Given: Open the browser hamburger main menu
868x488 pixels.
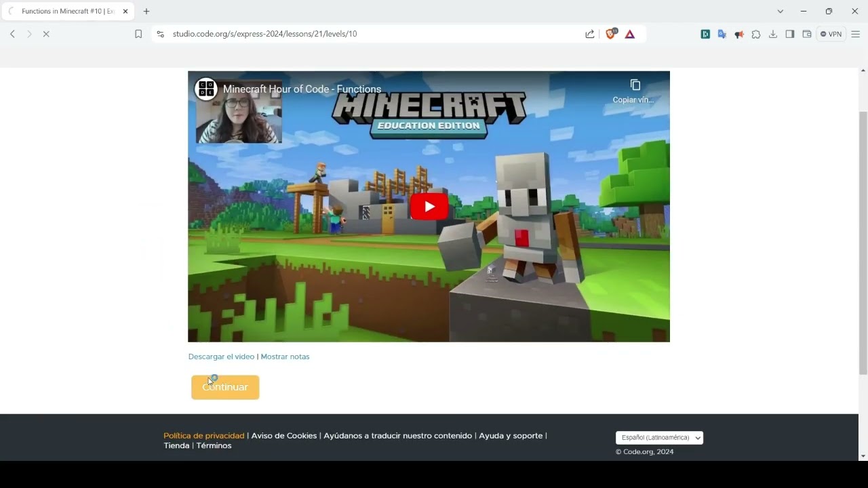Looking at the screenshot, I should [x=856, y=34].
